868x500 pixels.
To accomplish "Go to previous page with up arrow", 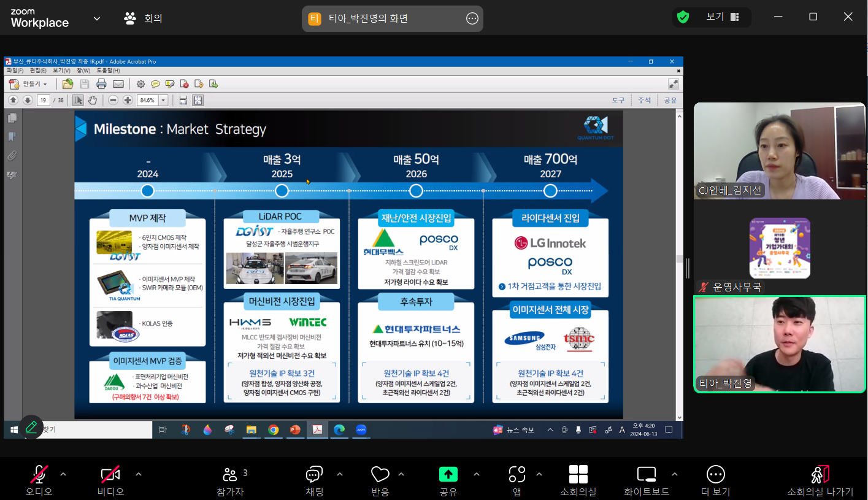I will [x=13, y=100].
